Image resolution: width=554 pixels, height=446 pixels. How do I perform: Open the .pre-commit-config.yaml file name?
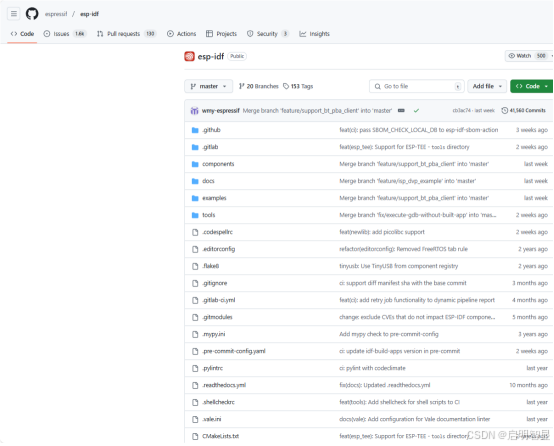point(234,351)
